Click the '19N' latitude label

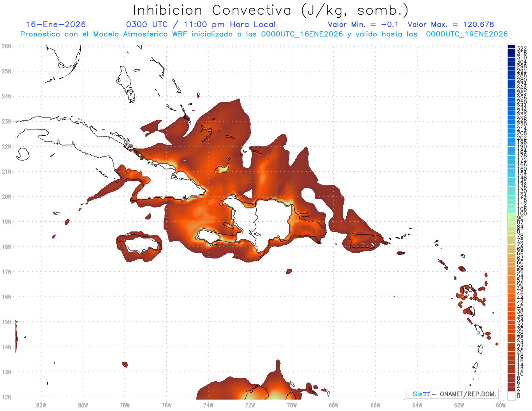point(6,221)
